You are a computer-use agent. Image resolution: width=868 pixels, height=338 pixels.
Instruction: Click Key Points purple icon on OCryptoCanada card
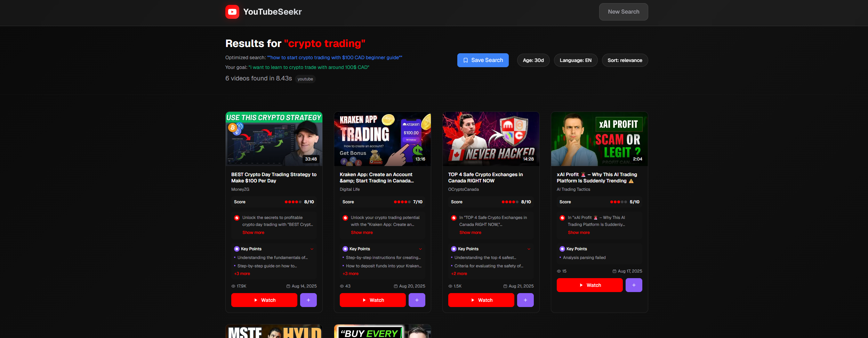pyautogui.click(x=454, y=249)
